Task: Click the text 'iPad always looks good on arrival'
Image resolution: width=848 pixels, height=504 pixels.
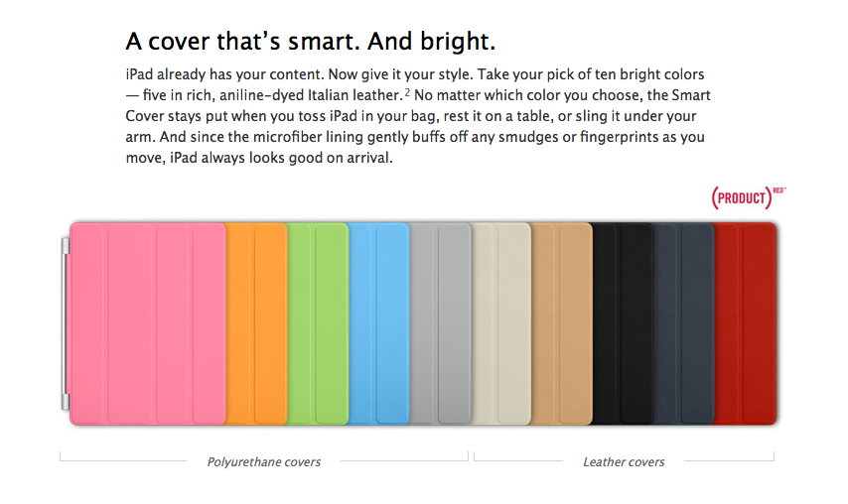Action: click(281, 156)
